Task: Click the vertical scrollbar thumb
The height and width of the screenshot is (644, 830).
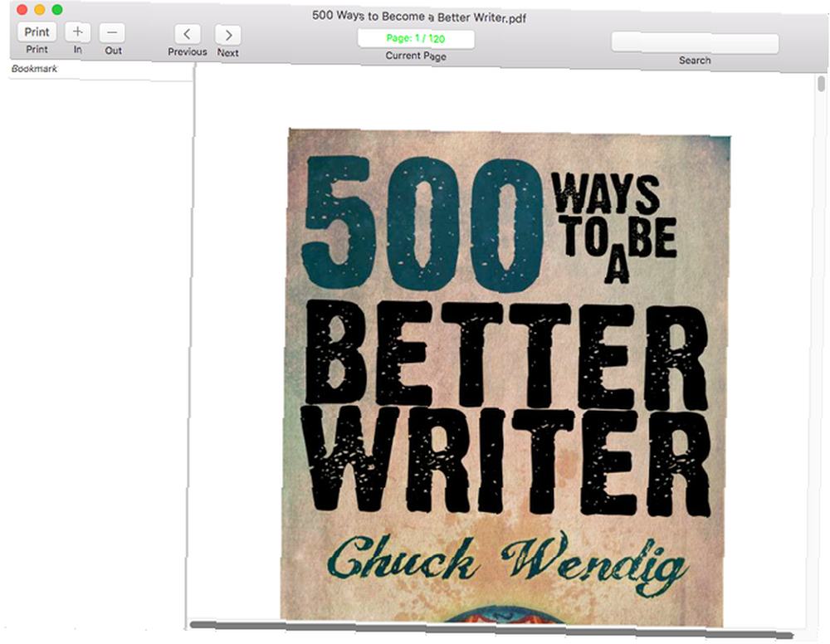Action: [x=821, y=84]
